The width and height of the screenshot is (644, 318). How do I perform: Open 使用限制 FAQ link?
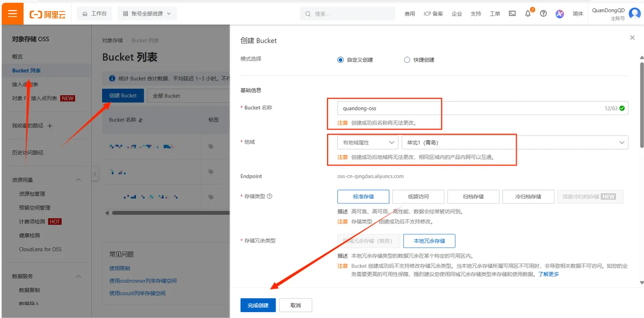(120, 268)
